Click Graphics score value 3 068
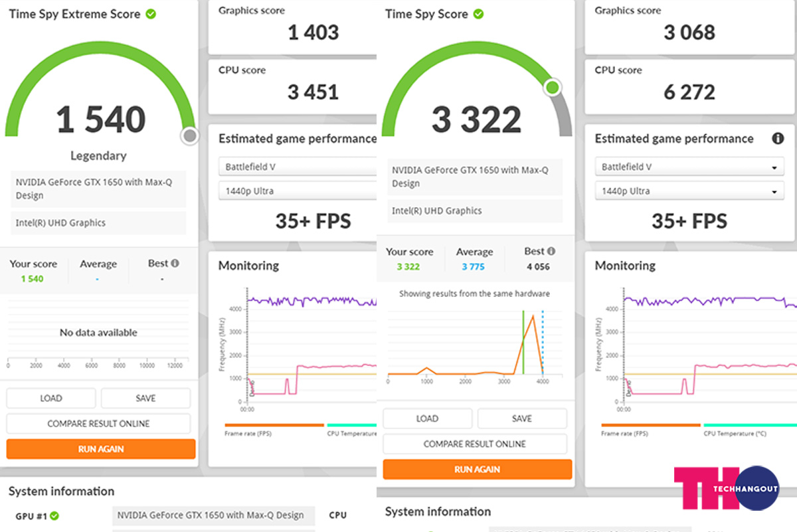The image size is (797, 532). pyautogui.click(x=689, y=32)
